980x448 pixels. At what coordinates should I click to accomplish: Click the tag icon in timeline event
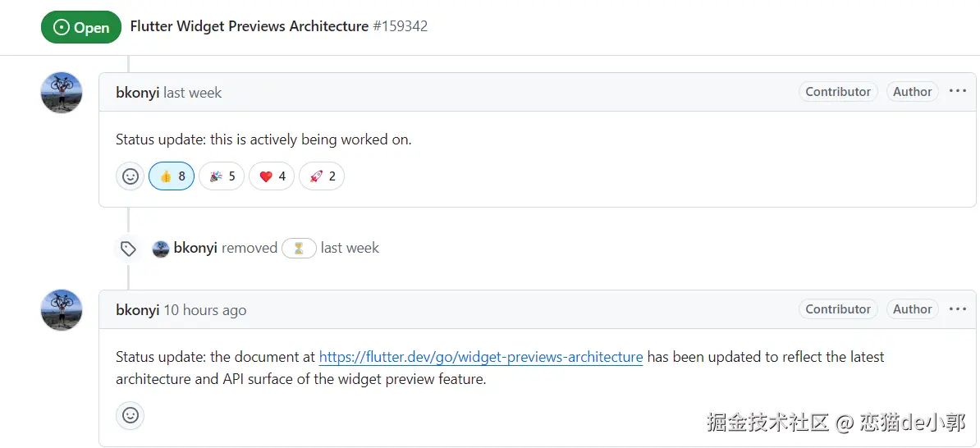point(128,249)
